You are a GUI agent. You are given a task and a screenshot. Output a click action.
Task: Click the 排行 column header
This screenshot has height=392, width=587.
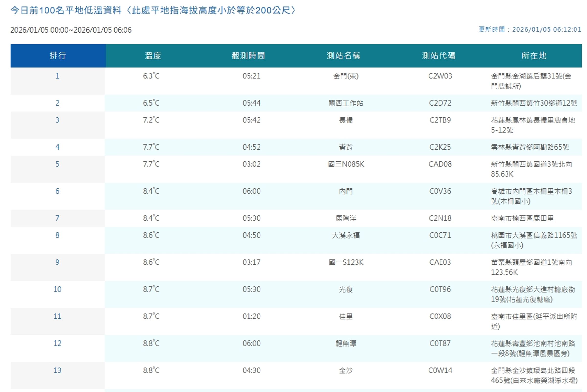pos(58,56)
